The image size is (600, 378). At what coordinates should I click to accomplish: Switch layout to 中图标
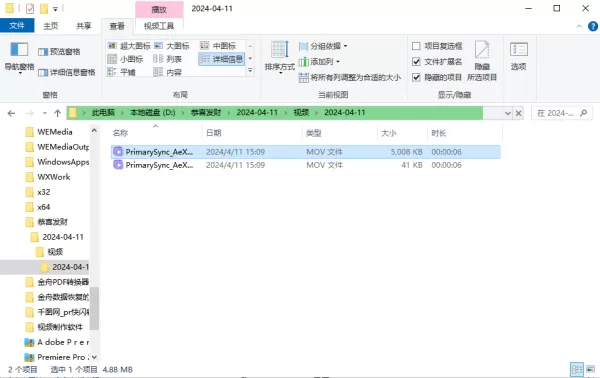coord(218,46)
